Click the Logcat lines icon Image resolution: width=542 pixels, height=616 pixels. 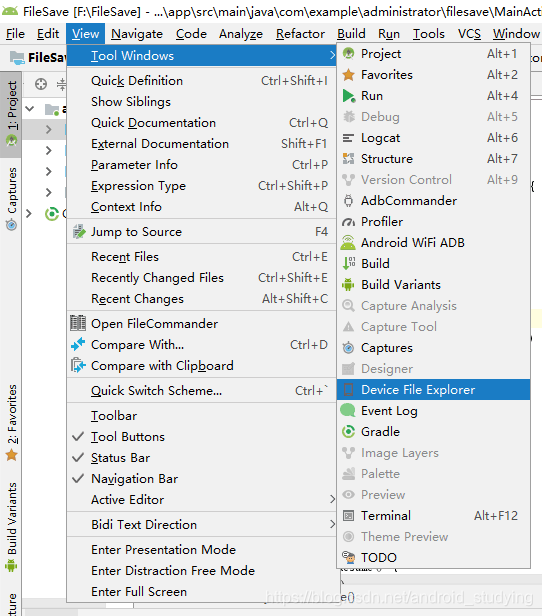point(348,138)
